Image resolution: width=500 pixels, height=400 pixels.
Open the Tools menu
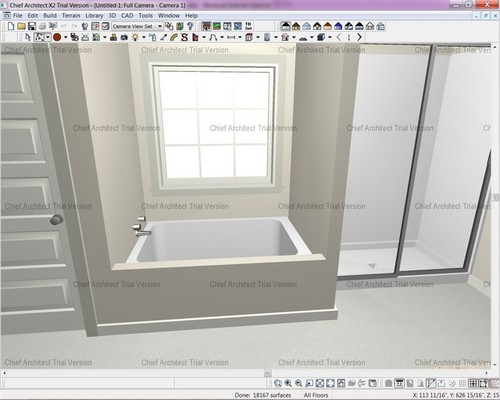tap(146, 15)
